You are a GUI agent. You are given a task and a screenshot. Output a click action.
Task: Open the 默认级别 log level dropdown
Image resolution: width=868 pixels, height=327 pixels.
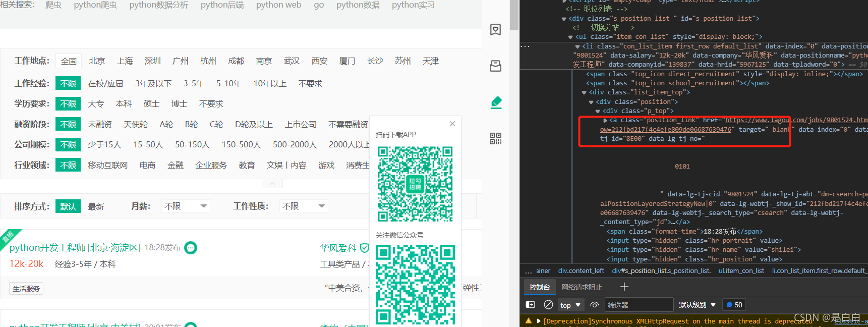(698, 305)
